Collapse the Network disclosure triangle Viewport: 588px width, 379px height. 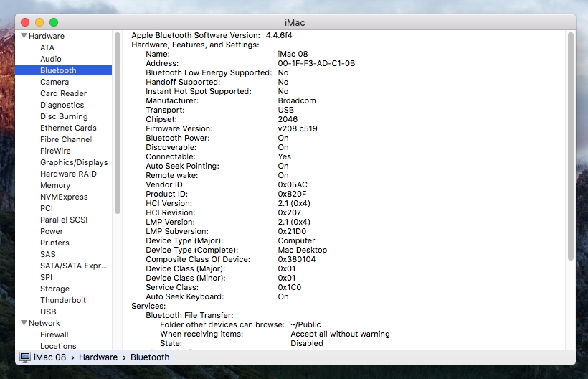click(24, 323)
